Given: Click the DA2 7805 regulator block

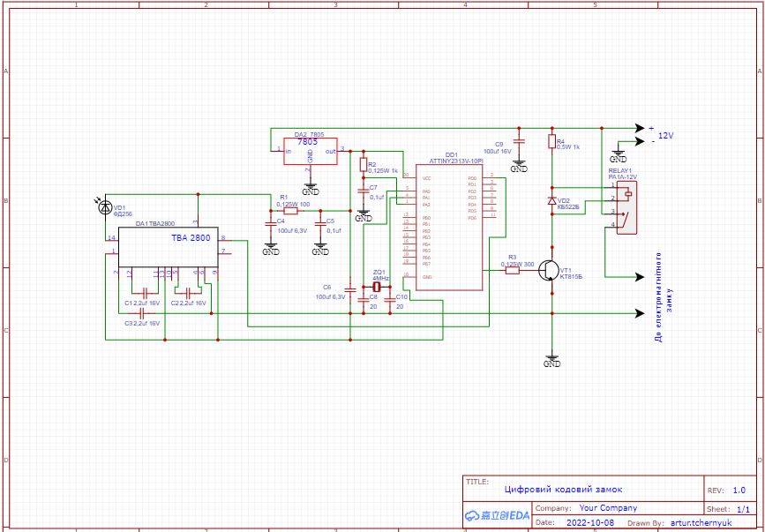Looking at the screenshot, I should [310, 151].
